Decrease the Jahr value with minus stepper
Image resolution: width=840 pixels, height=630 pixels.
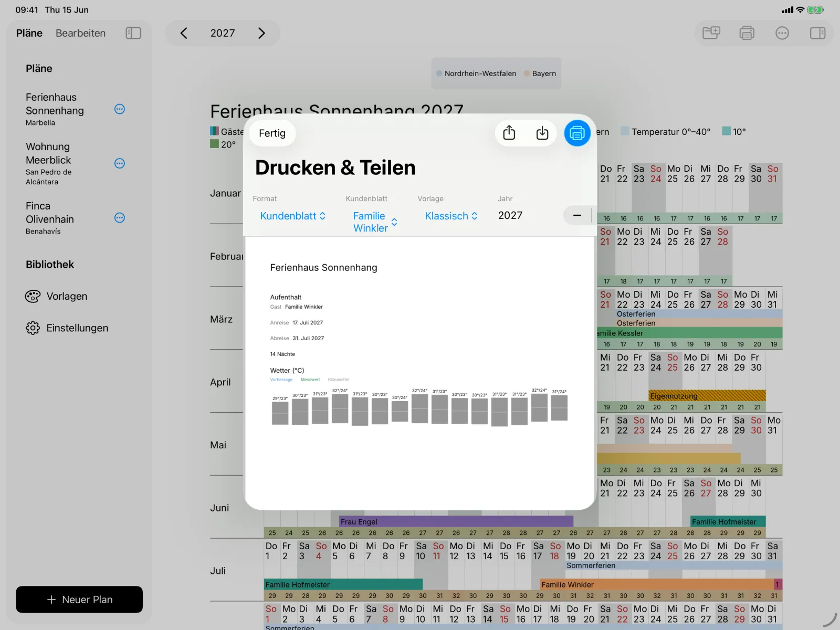[577, 215]
